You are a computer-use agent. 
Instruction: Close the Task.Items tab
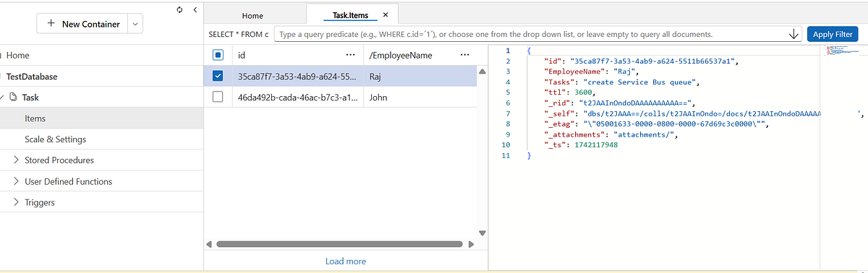click(385, 14)
